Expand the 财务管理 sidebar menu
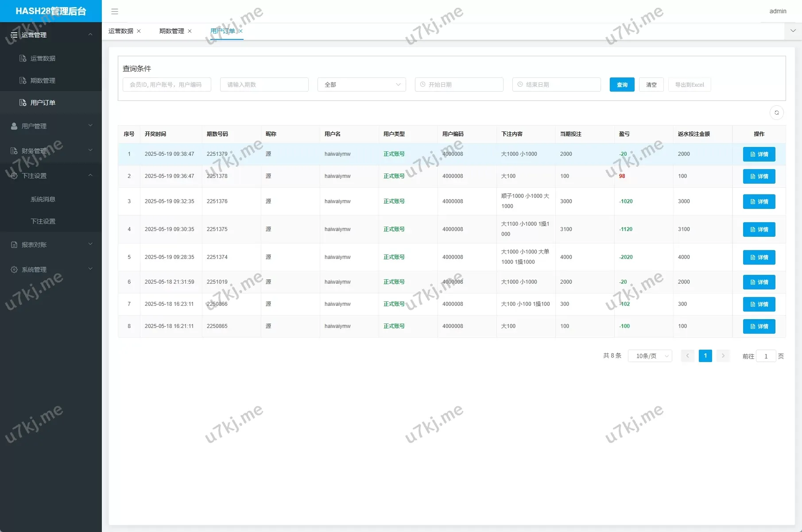Viewport: 802px width, 532px height. coord(51,151)
